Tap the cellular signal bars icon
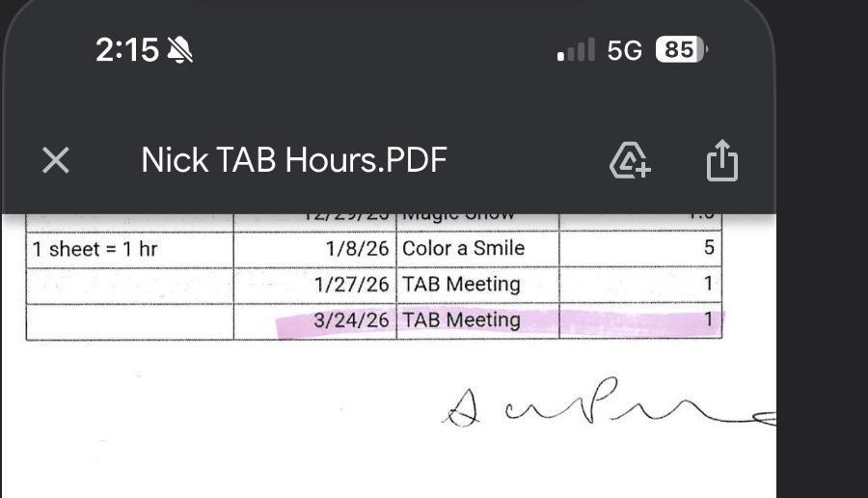Screen dimensions: 868x498 576,50
